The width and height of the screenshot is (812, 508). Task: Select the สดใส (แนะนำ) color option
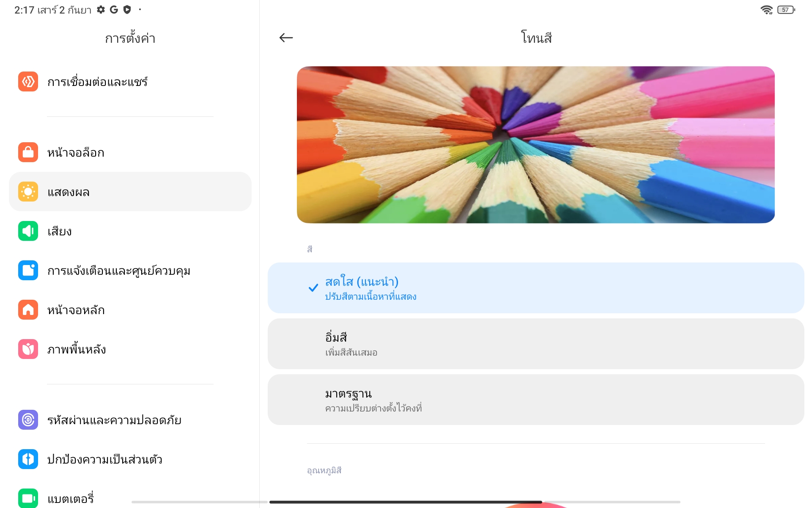pyautogui.click(x=536, y=288)
